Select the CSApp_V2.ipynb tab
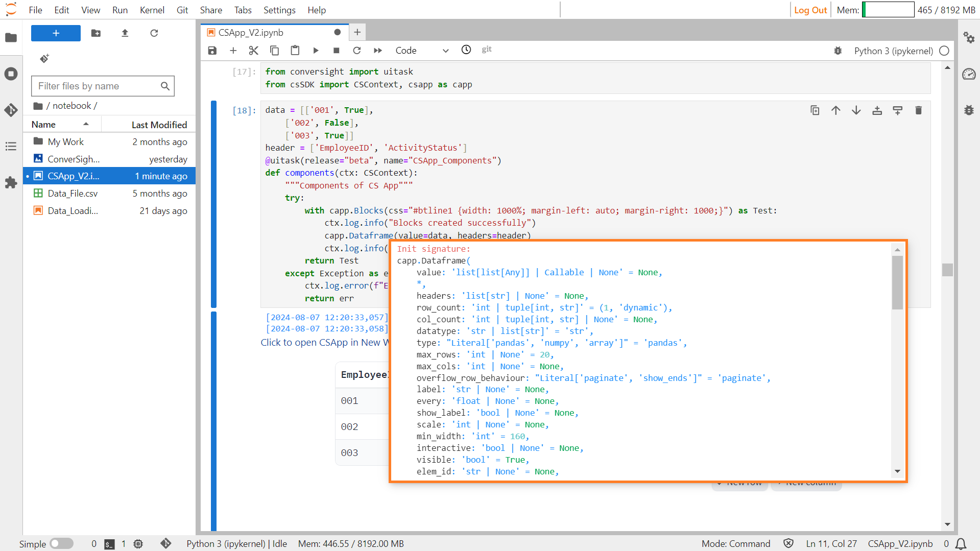 [x=274, y=32]
